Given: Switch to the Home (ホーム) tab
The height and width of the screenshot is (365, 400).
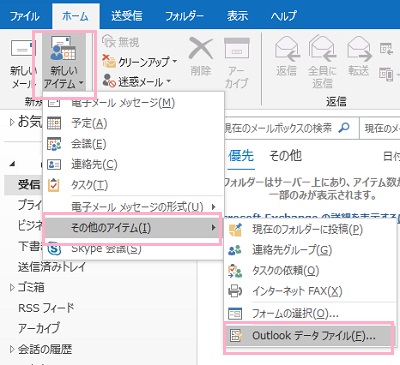Looking at the screenshot, I should click(x=75, y=16).
